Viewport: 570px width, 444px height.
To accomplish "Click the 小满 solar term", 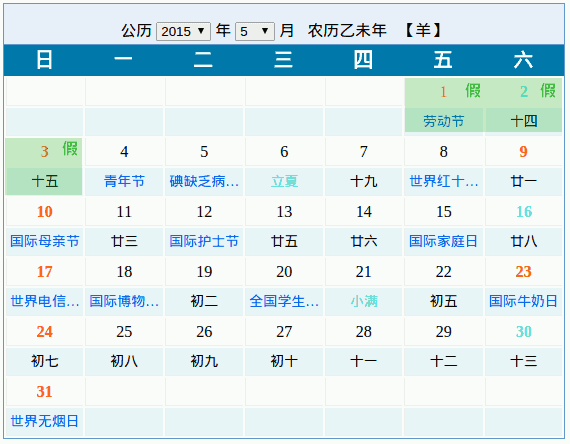I will tap(364, 301).
